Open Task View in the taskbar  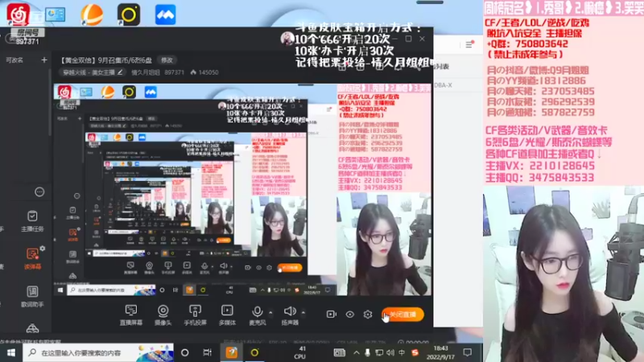coord(208,352)
